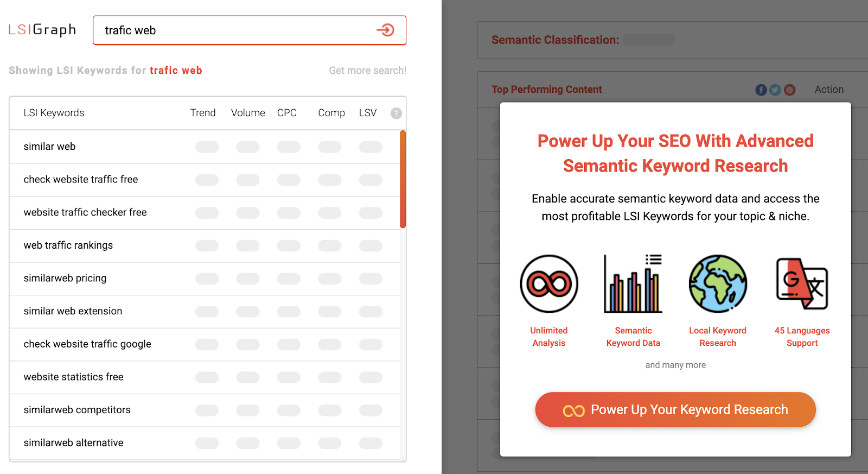Click the LSI Keywords column header
Image resolution: width=868 pixels, height=474 pixels.
54,113
